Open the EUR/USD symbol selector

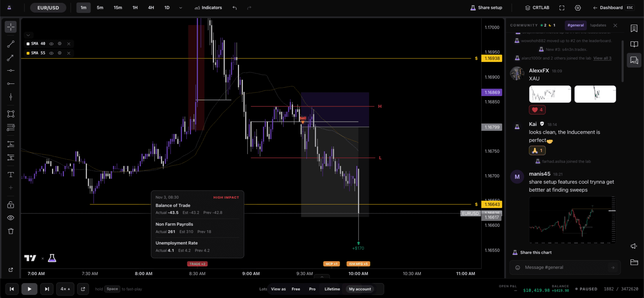click(x=48, y=8)
